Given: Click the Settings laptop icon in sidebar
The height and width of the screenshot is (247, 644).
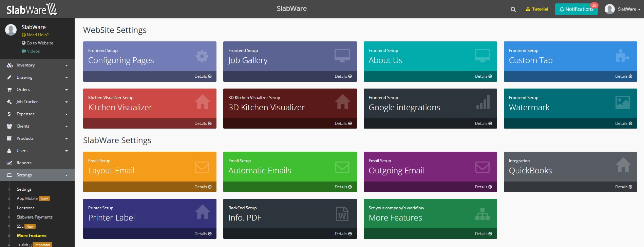Looking at the screenshot, I should 9,175.
